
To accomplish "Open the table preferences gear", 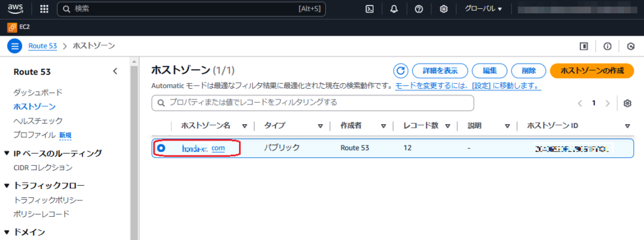I will (627, 103).
